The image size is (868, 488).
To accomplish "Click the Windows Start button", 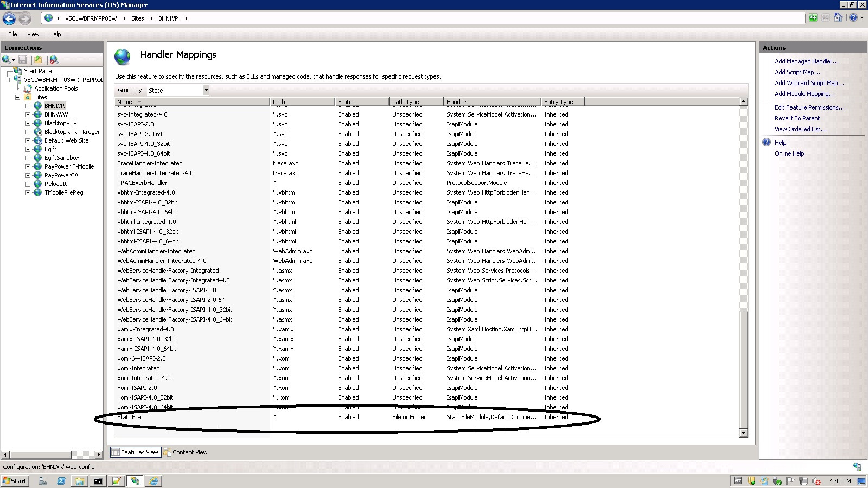I will pyautogui.click(x=15, y=481).
